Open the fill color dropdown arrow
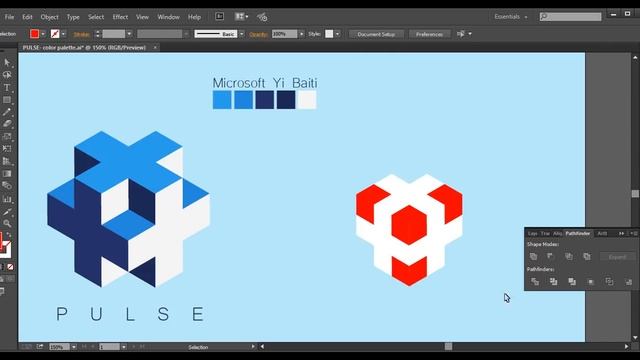The height and width of the screenshot is (360, 640). tap(43, 34)
